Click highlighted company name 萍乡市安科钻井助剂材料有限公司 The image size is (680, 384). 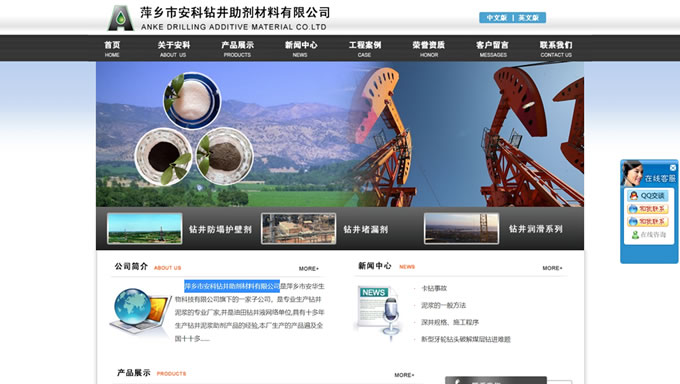tap(232, 286)
